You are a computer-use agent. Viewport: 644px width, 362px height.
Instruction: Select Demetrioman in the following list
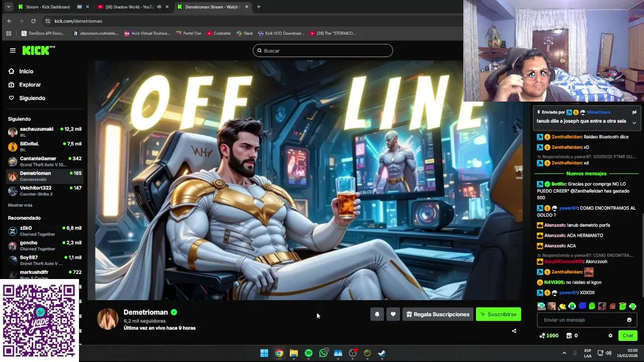click(44, 176)
